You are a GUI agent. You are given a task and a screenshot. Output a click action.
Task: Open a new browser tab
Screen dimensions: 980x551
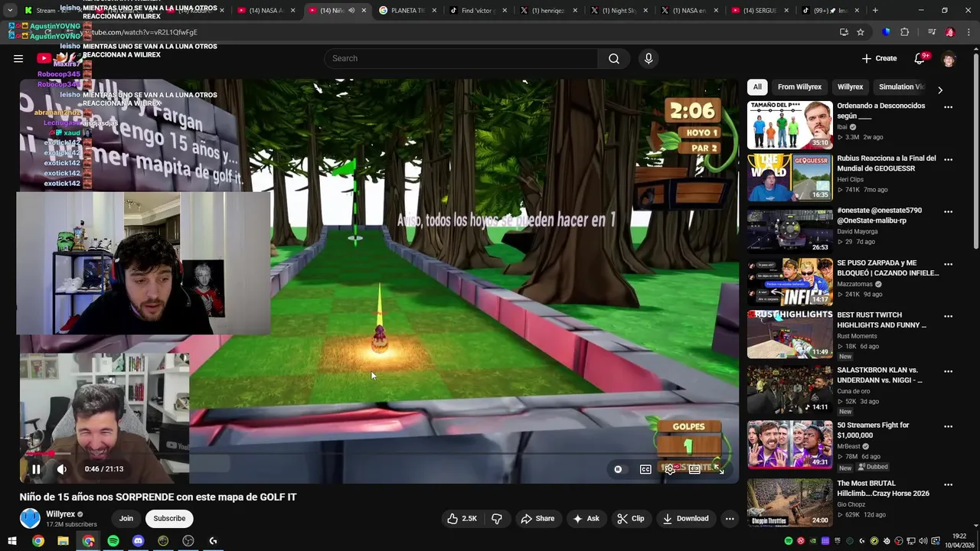pos(875,11)
